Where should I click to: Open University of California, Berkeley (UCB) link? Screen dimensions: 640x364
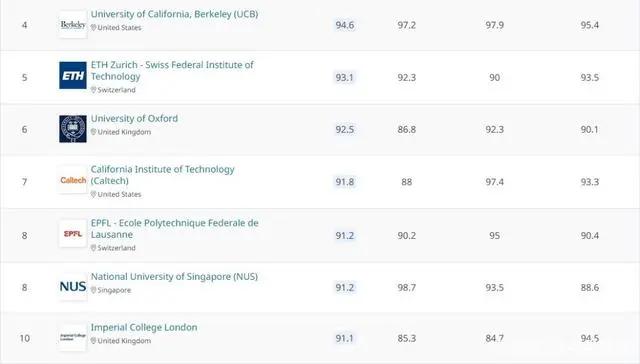(x=174, y=14)
